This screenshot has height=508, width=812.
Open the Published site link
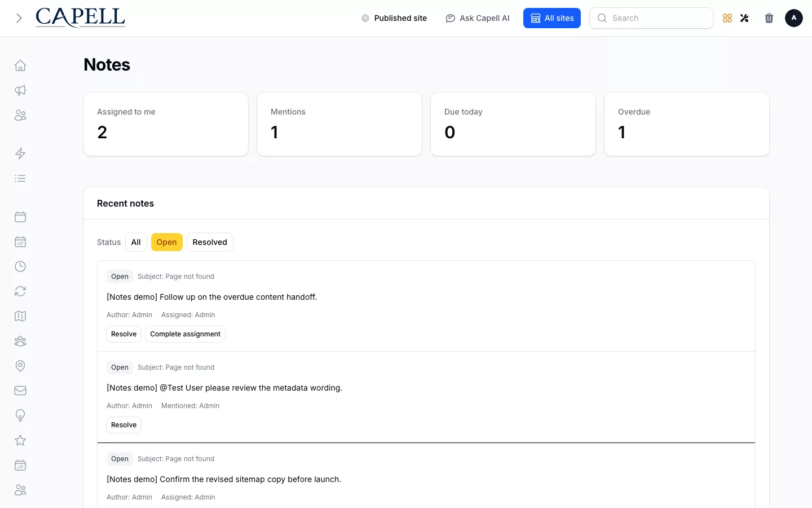tap(394, 18)
